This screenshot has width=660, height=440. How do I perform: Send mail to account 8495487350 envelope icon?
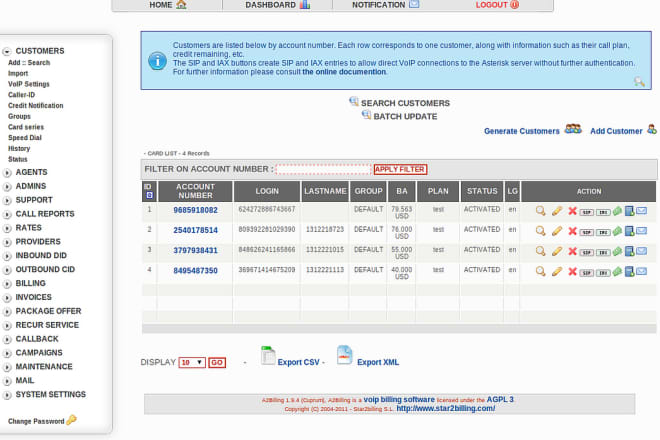641,271
